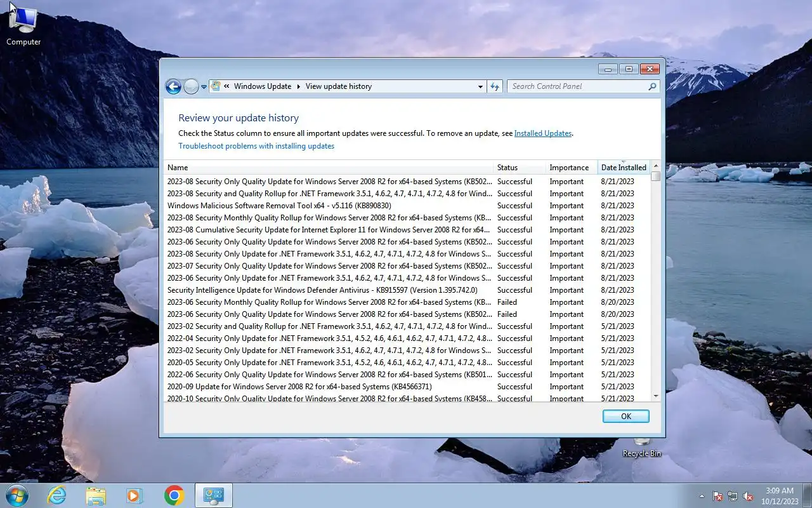Refresh the update history page

pos(495,86)
